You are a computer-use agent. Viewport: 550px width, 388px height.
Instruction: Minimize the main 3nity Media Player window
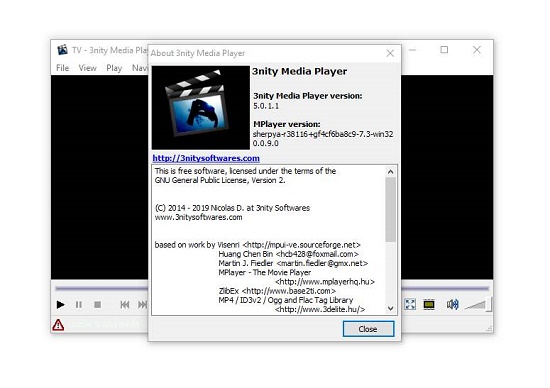[412, 50]
